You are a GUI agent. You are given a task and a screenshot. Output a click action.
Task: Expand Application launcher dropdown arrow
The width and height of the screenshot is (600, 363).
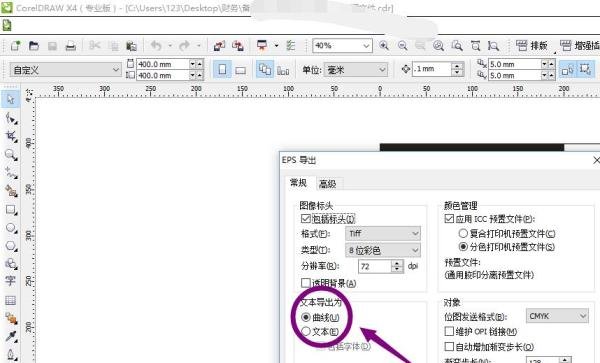(x=276, y=46)
